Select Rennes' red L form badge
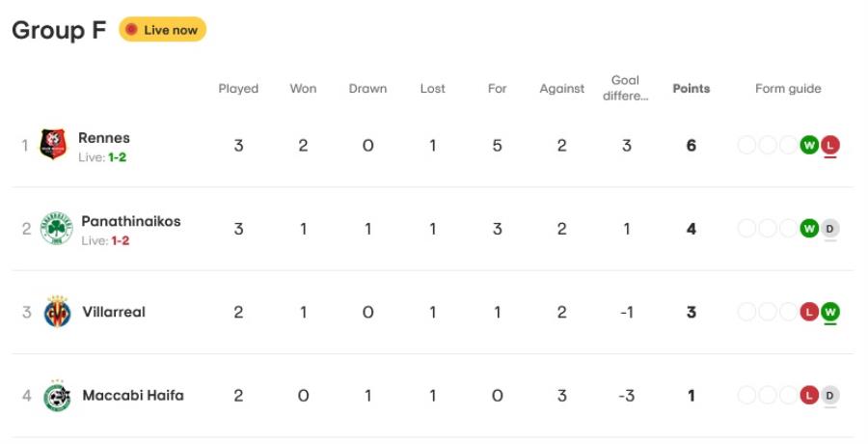The width and height of the screenshot is (868, 444). 829,145
